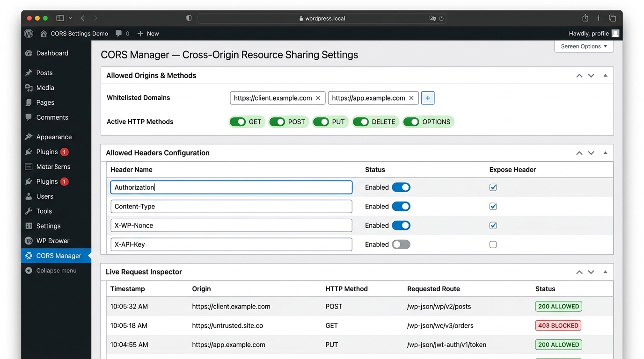644x359 pixels.
Task: Click the profile avatar in the admin bar
Action: 615,34
